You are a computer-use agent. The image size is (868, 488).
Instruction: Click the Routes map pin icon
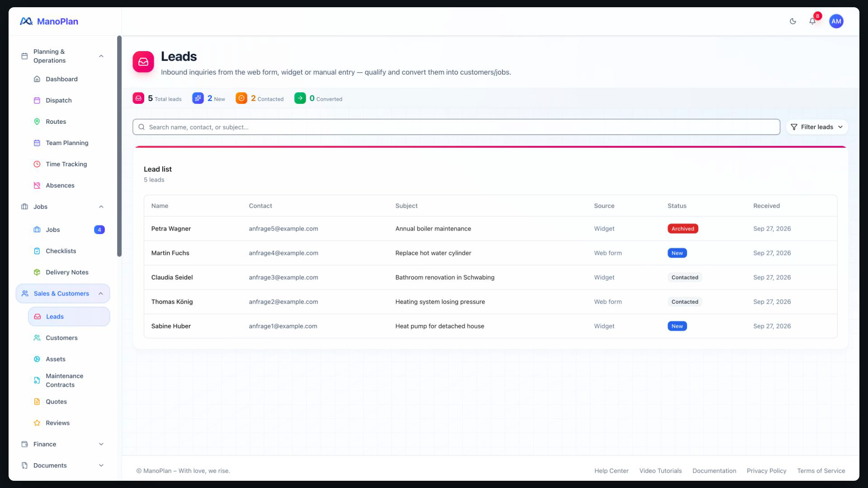pos(37,122)
